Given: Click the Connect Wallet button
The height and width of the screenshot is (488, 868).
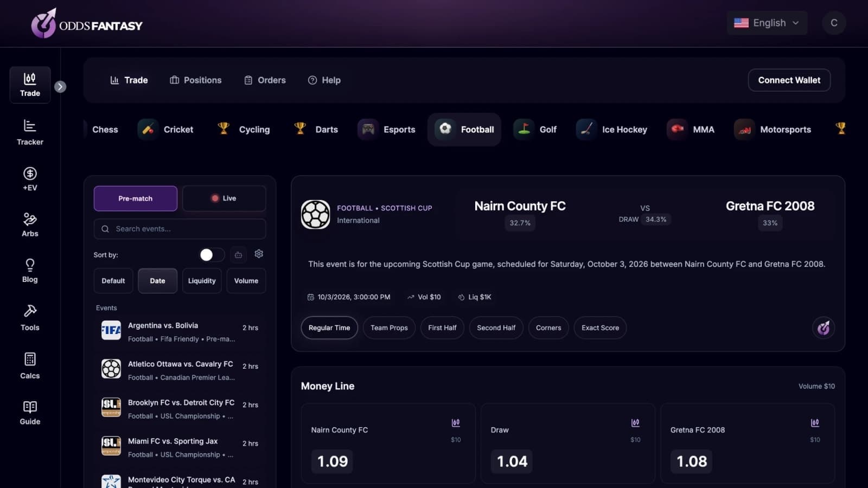Looking at the screenshot, I should pos(789,80).
